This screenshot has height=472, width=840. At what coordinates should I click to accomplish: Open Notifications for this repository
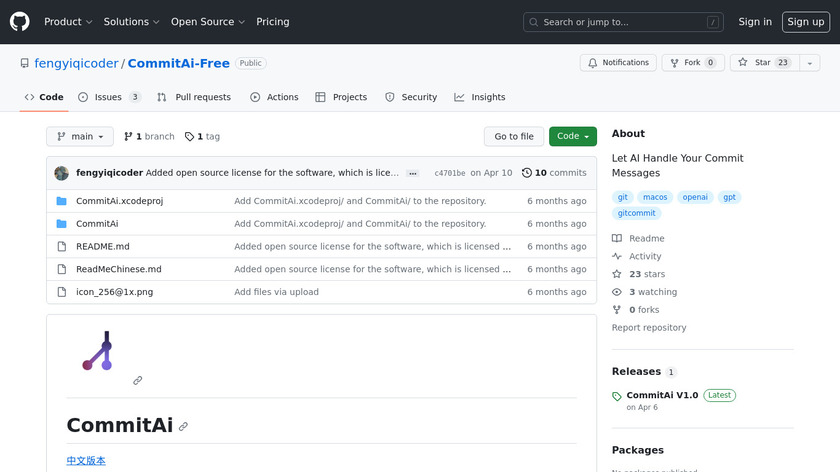pos(617,63)
